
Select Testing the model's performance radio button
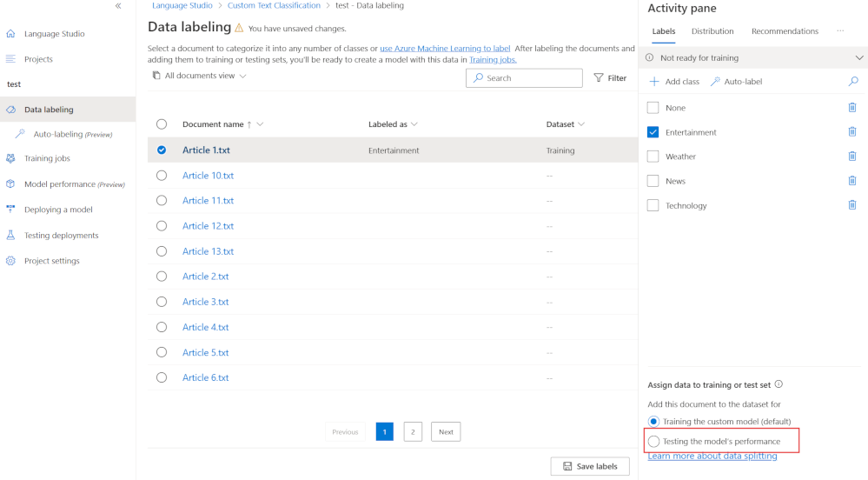653,441
